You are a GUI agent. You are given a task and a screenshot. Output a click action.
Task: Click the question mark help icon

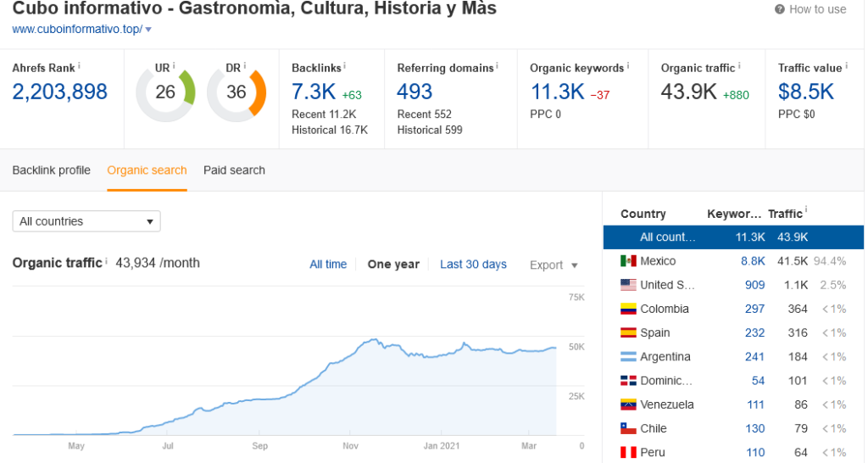pyautogui.click(x=780, y=9)
